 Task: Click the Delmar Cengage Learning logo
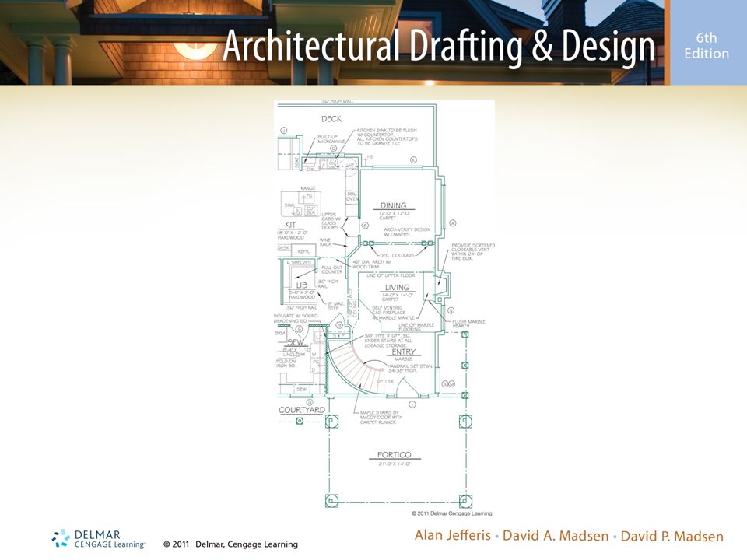point(99,539)
